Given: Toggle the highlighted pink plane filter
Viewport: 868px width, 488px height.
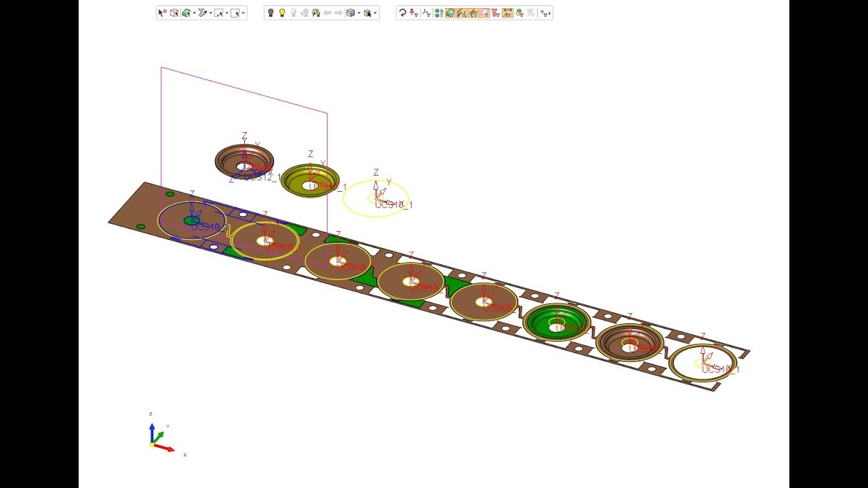Looking at the screenshot, I should pos(485,13).
